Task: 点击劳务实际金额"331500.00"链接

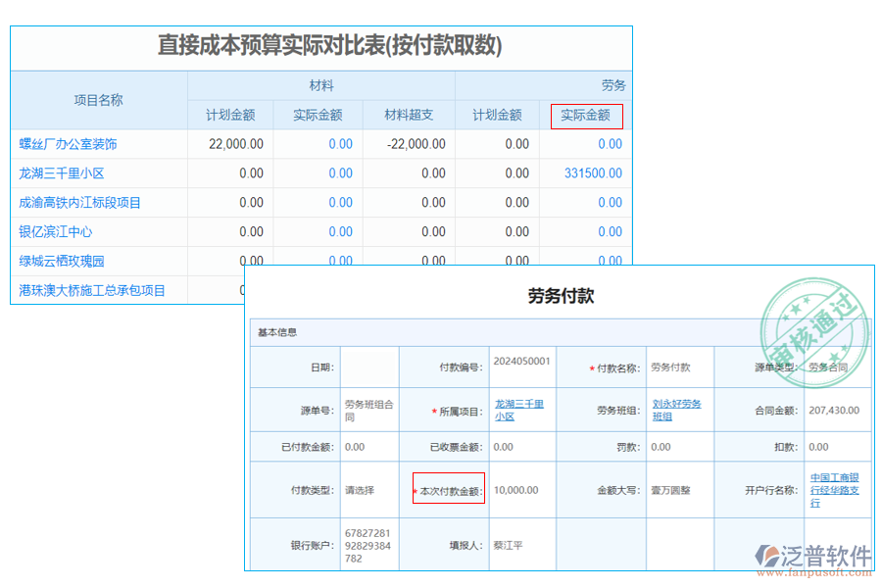Action: [x=591, y=173]
